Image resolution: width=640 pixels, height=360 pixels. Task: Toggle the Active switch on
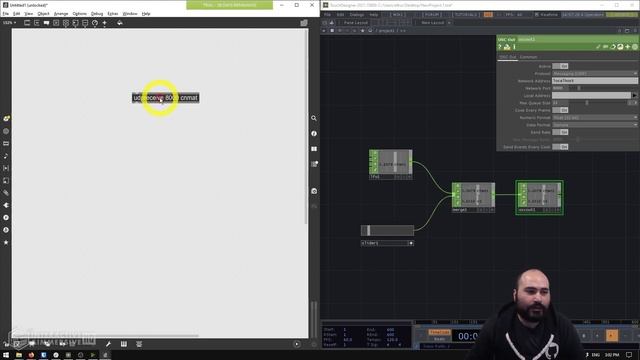[560, 66]
